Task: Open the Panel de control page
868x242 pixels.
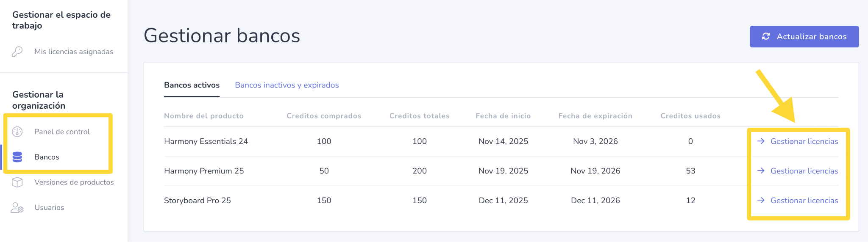Action: pyautogui.click(x=62, y=132)
